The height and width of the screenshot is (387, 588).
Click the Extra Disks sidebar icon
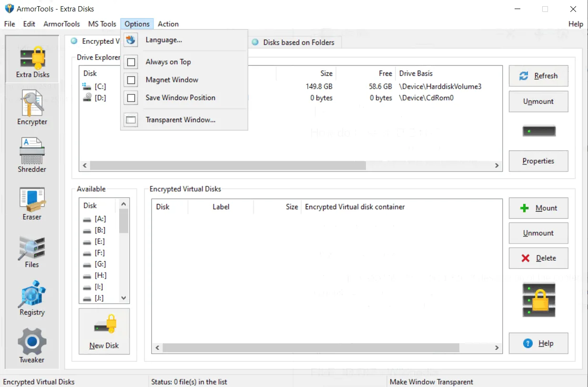tap(32, 61)
